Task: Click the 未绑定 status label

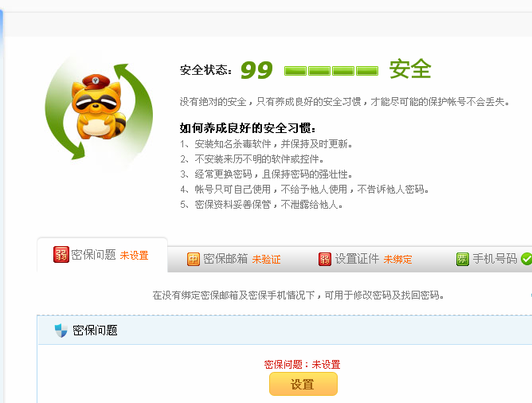Action: tap(397, 260)
